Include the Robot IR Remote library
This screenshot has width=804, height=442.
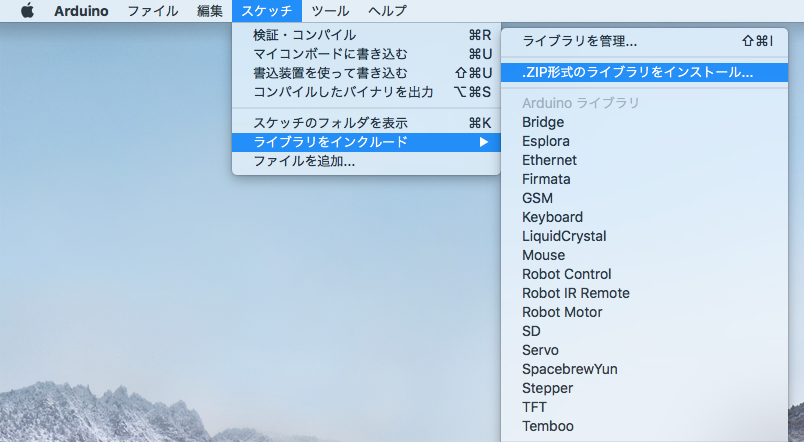(x=645, y=293)
